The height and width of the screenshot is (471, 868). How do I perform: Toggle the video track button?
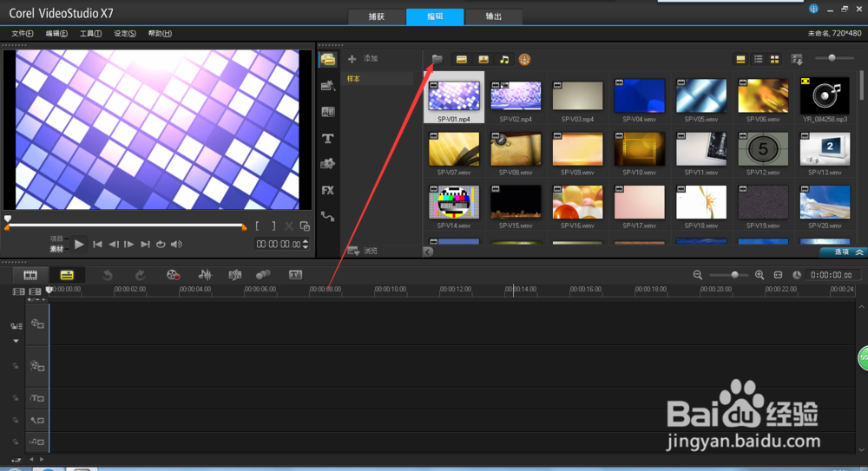tap(37, 324)
